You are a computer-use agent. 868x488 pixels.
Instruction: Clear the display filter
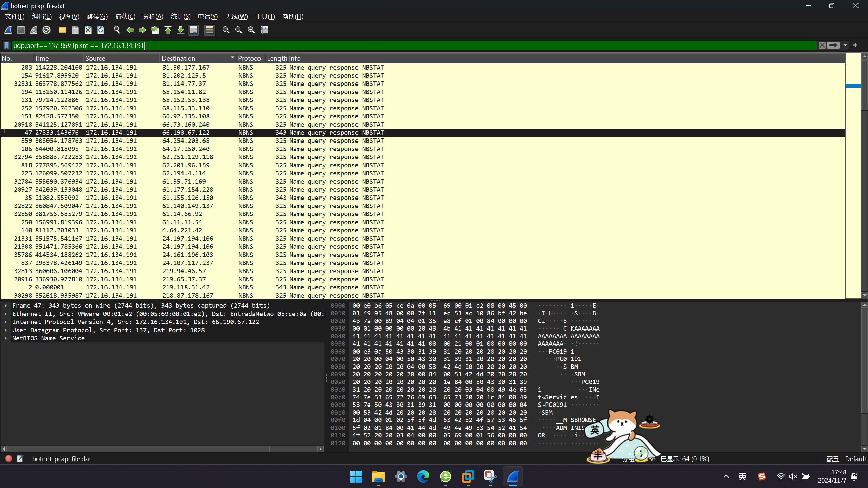(x=822, y=45)
